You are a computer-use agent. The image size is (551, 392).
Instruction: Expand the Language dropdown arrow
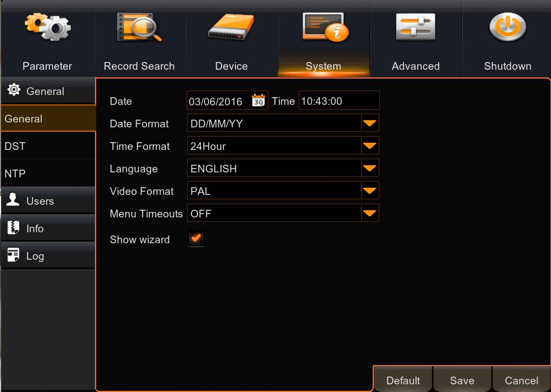click(x=370, y=168)
